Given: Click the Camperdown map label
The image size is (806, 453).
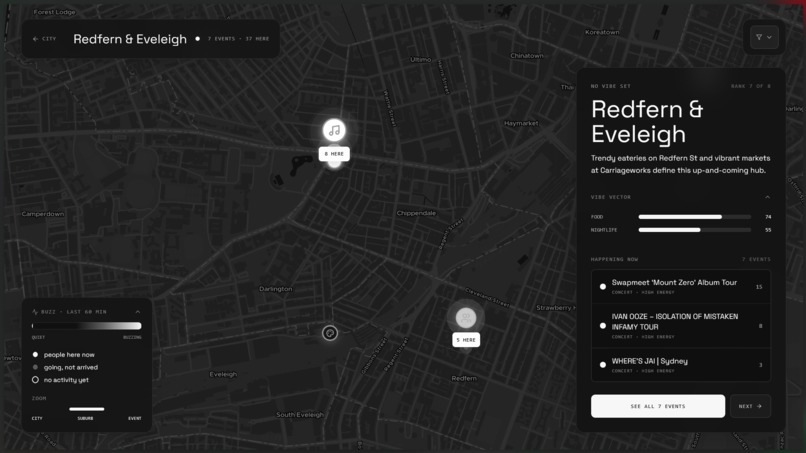Looking at the screenshot, I should pyautogui.click(x=43, y=214).
